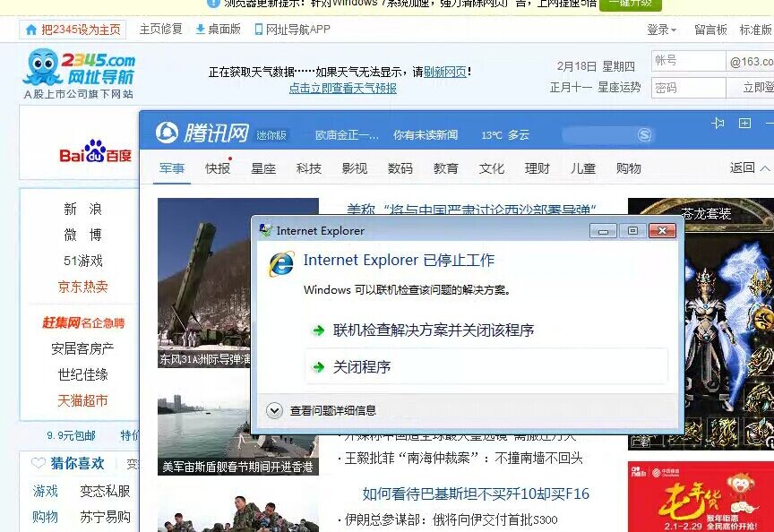
Task: Click the Sogou search icon in Tencent bar
Action: click(x=644, y=134)
